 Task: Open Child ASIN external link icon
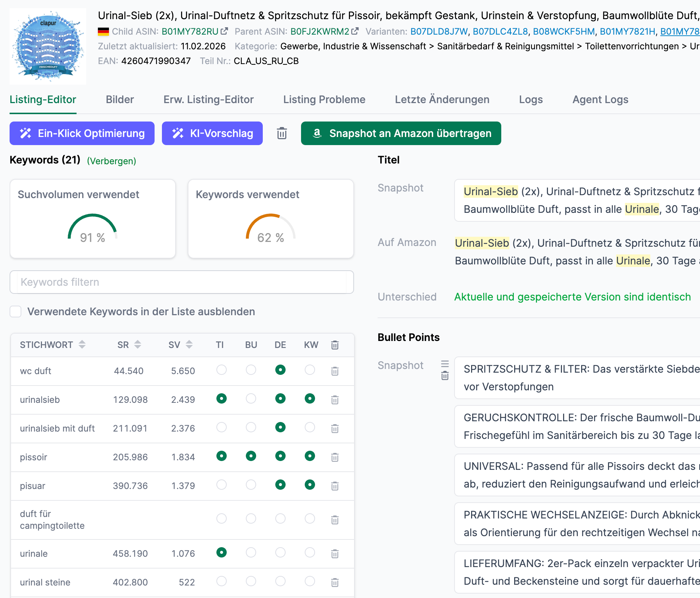pos(224,32)
